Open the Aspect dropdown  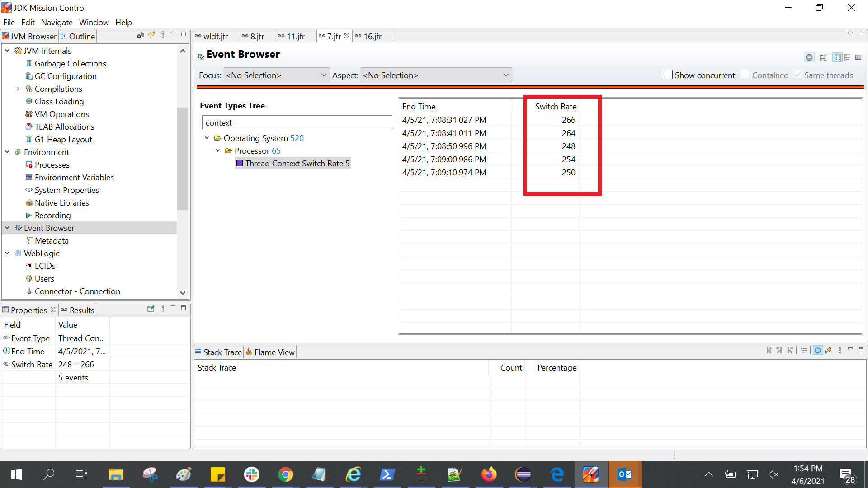pyautogui.click(x=436, y=75)
